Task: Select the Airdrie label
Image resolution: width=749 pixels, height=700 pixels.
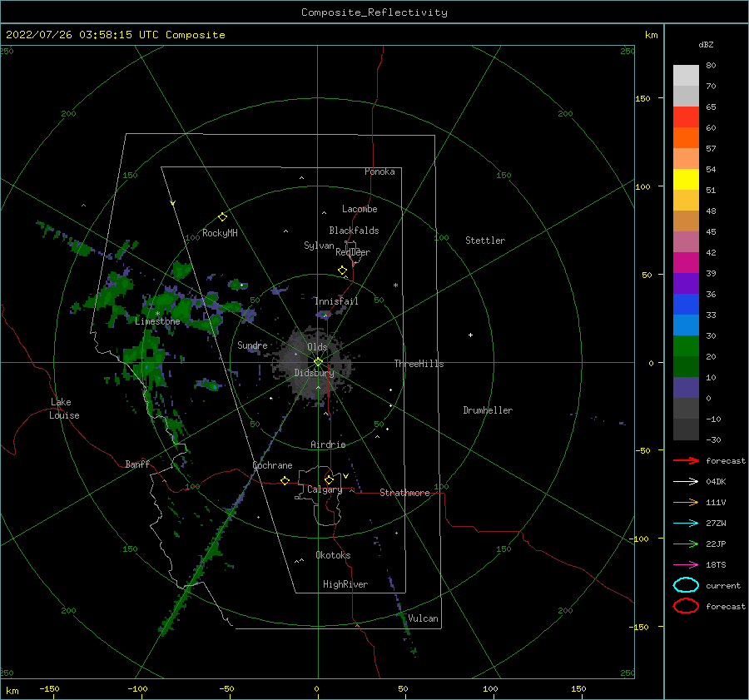Action: (x=328, y=444)
